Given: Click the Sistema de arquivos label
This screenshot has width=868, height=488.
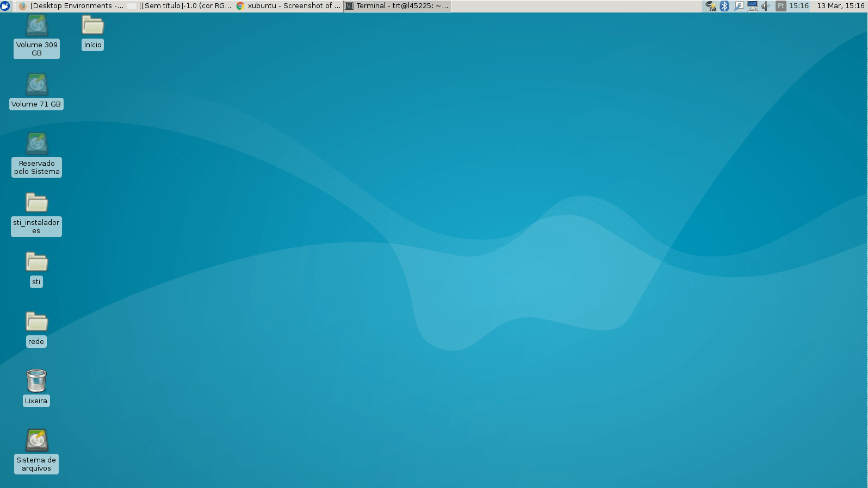Looking at the screenshot, I should [x=36, y=464].
